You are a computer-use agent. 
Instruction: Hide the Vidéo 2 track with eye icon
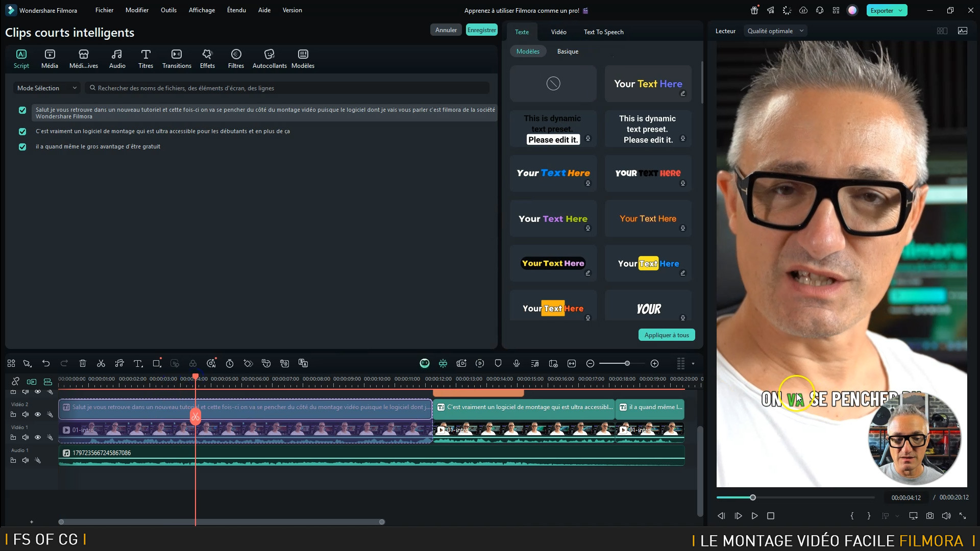click(x=38, y=414)
